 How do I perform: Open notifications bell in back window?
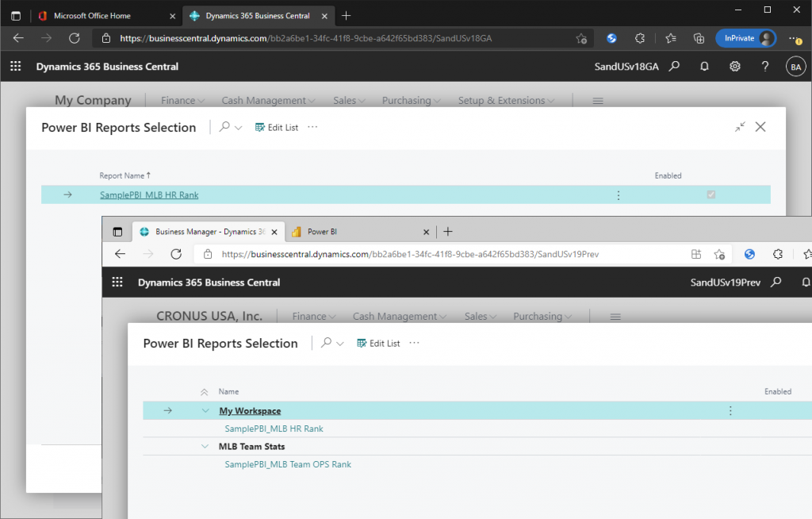(x=704, y=67)
